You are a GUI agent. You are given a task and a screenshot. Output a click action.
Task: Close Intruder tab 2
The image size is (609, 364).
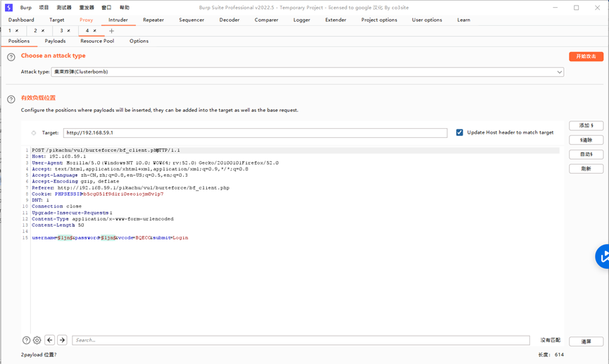tap(43, 31)
